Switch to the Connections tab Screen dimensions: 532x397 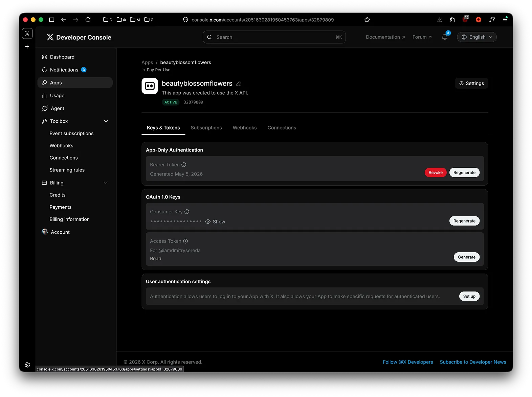pyautogui.click(x=282, y=127)
